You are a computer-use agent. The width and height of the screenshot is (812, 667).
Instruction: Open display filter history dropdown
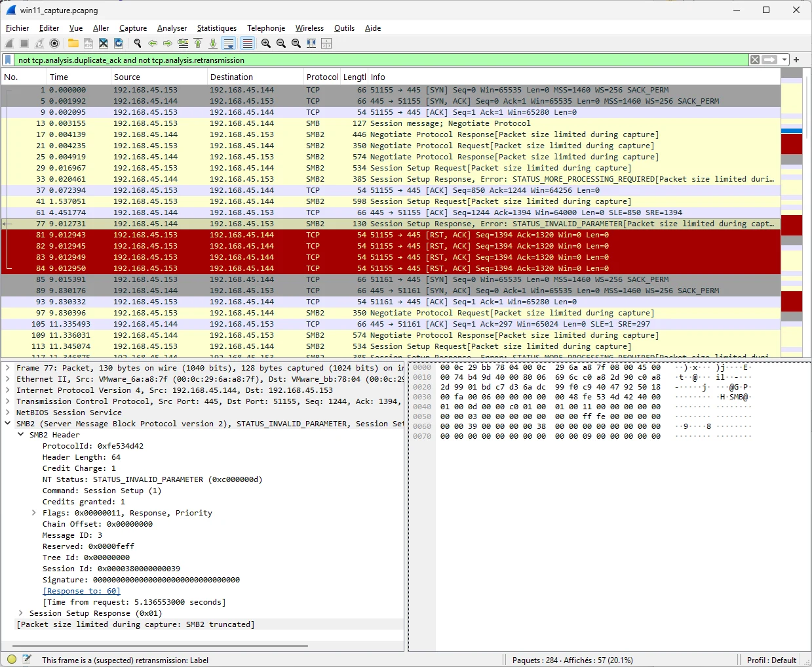[x=784, y=60]
